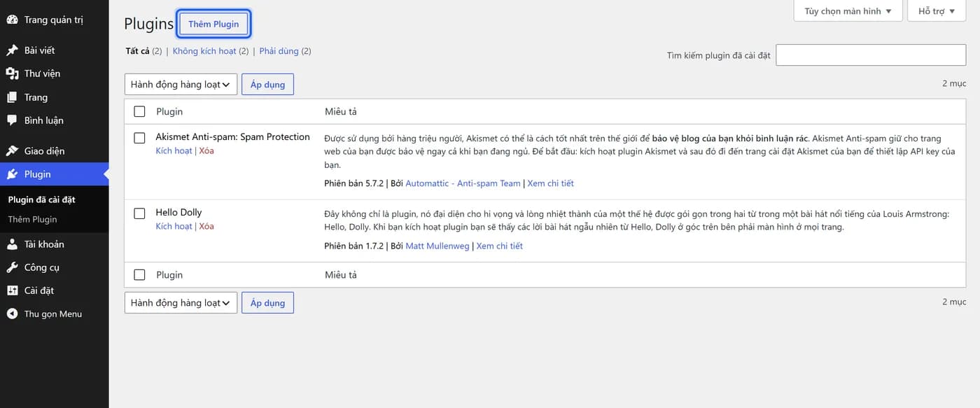The image size is (980, 408).
Task: Click the Trang quản trị dashboard icon
Action: [x=12, y=20]
